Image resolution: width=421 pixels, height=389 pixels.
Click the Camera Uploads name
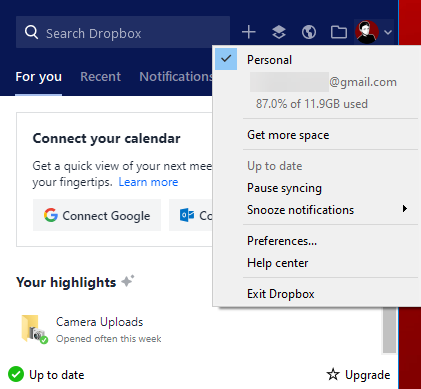(x=99, y=322)
